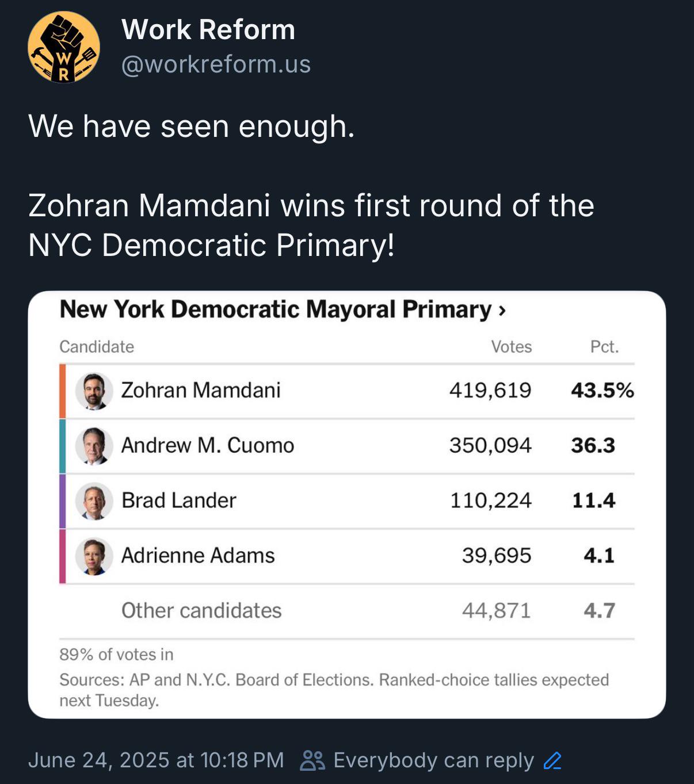
Task: Click the New York Democratic Mayoral Primary heading
Action: (x=276, y=309)
